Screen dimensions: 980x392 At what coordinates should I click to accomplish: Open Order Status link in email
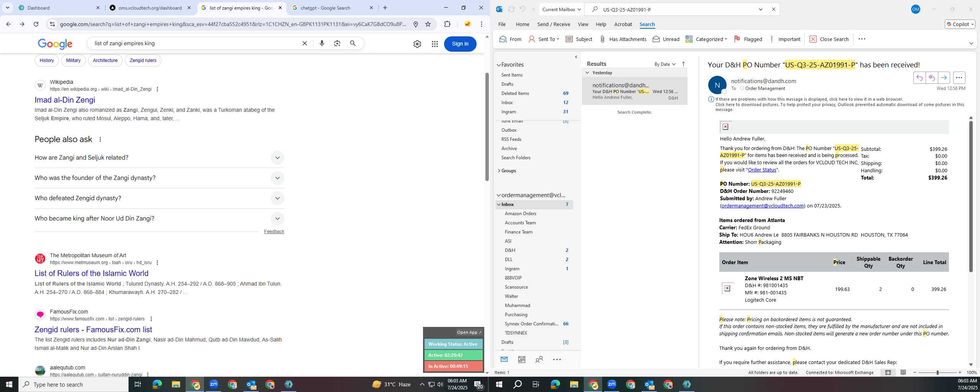click(762, 170)
